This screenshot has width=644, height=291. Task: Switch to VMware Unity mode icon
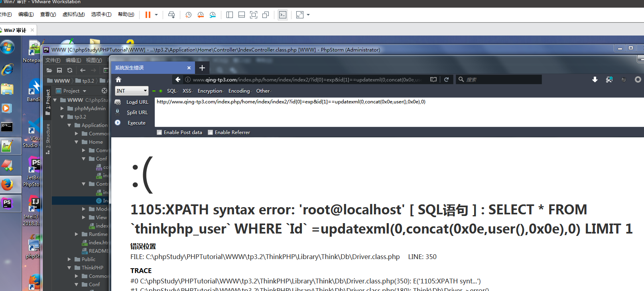266,15
